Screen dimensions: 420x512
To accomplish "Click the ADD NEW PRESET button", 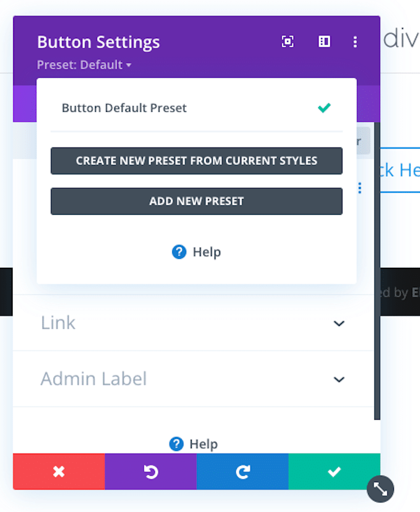I will click(x=196, y=201).
